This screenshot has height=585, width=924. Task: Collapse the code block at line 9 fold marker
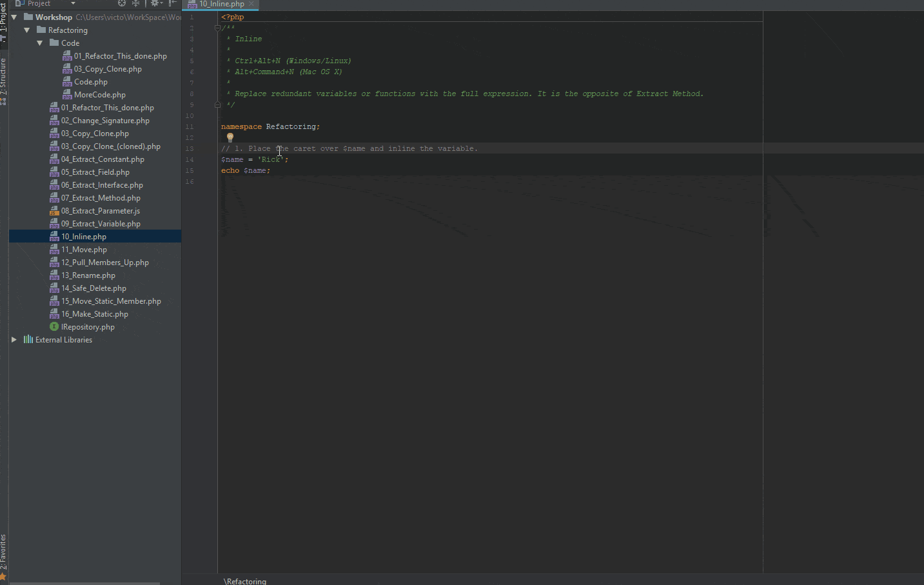pyautogui.click(x=217, y=104)
